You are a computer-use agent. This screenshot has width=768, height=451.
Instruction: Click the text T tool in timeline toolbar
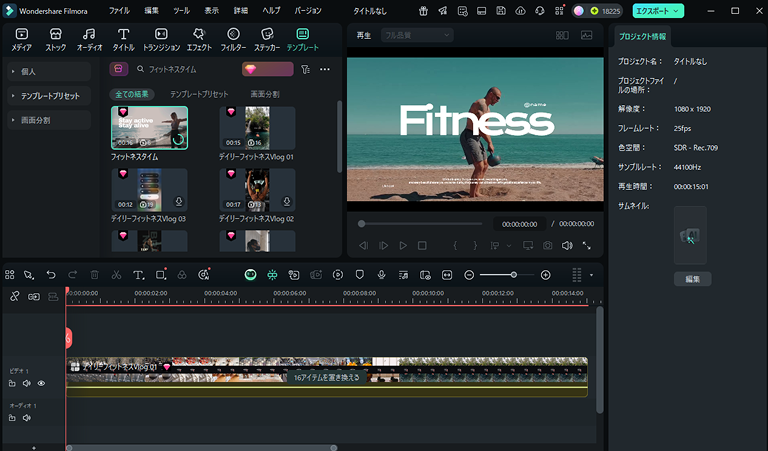coord(139,275)
